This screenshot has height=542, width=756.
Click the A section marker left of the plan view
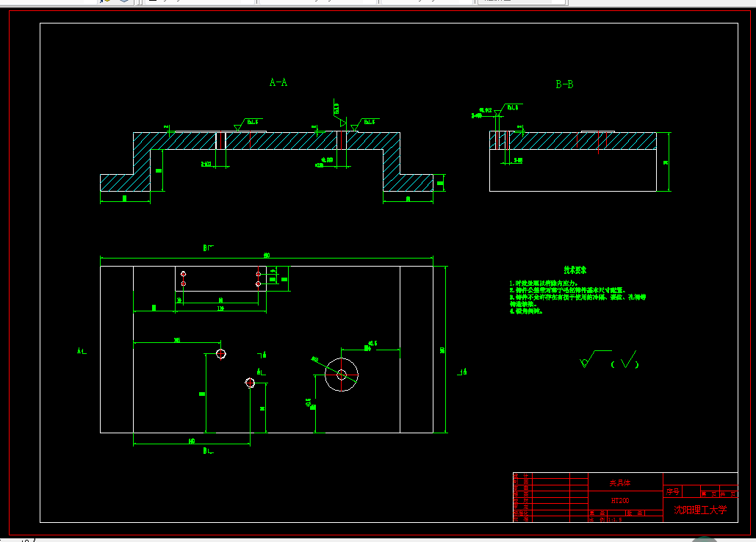coord(82,351)
